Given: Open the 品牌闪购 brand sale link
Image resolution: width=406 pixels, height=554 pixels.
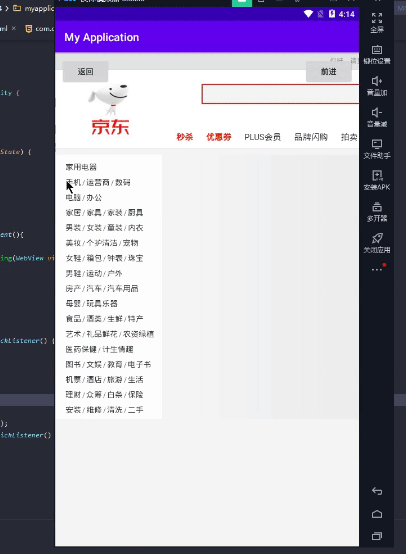Looking at the screenshot, I should [x=311, y=137].
